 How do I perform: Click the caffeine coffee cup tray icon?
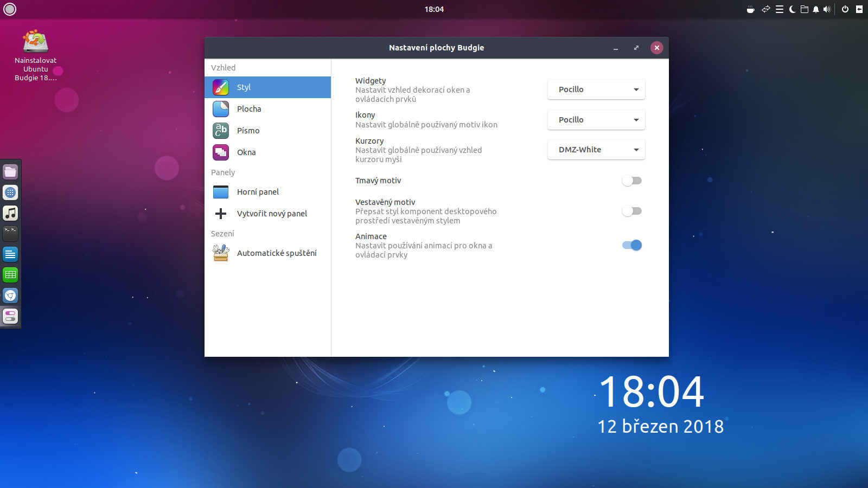[751, 9]
